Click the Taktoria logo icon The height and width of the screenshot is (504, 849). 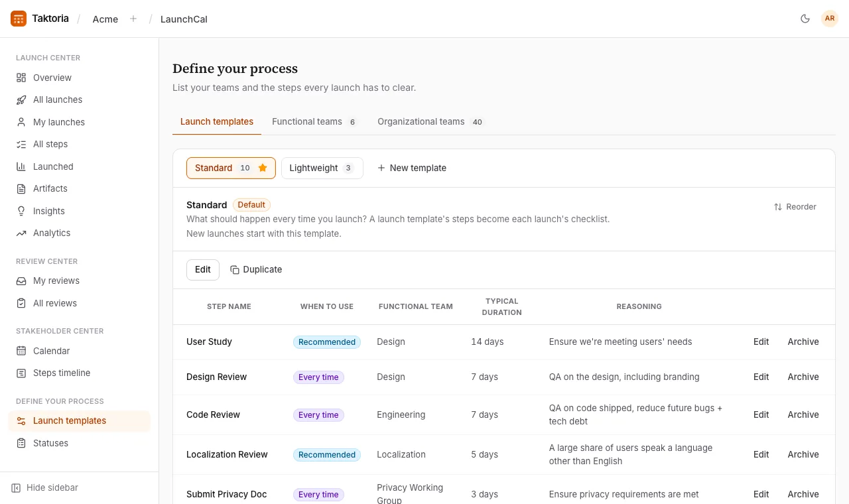(x=19, y=19)
